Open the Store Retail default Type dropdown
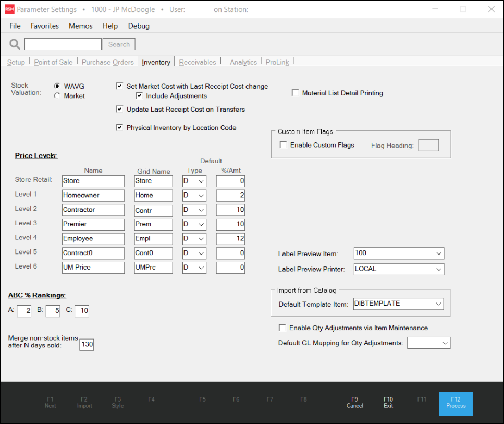Viewport: 504px width, 424px height. [194, 181]
